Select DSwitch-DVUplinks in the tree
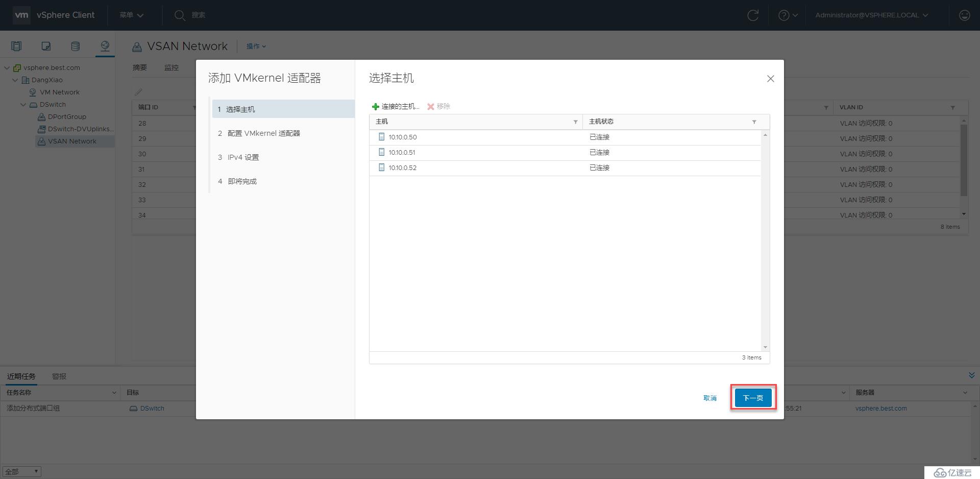 81,129
